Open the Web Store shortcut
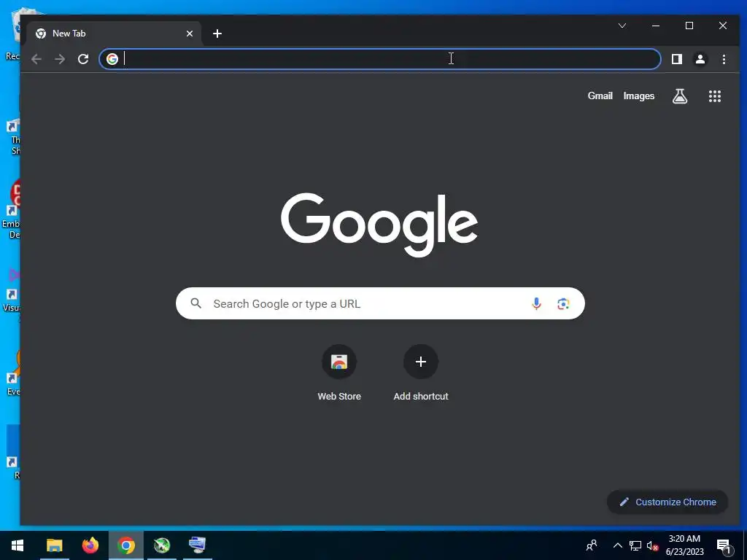 (x=339, y=373)
